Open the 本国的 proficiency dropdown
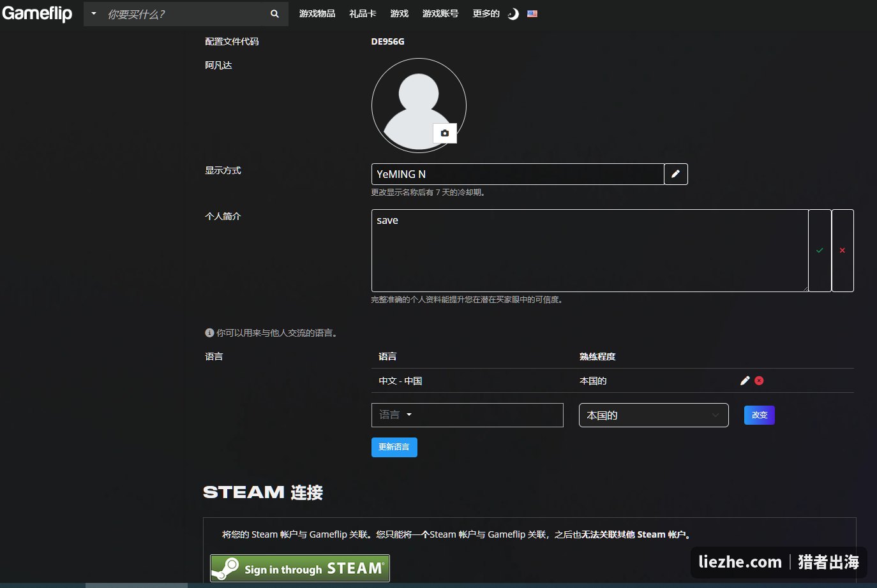Viewport: 877px width, 588px height. point(654,415)
